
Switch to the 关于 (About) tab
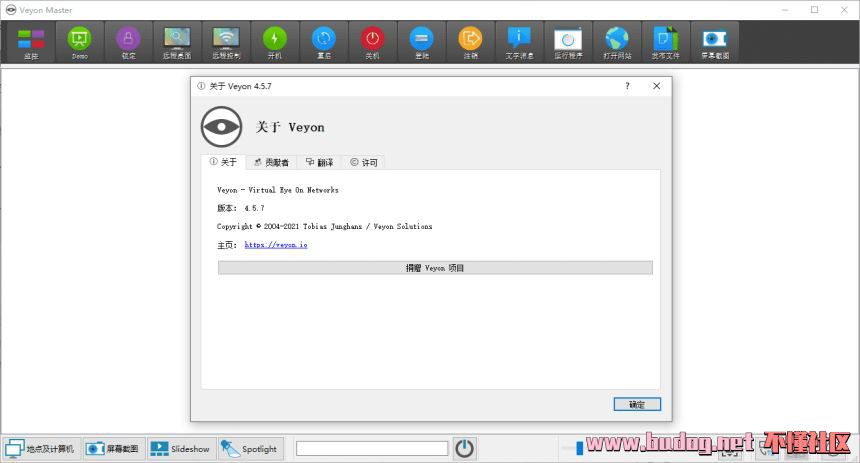[x=223, y=162]
